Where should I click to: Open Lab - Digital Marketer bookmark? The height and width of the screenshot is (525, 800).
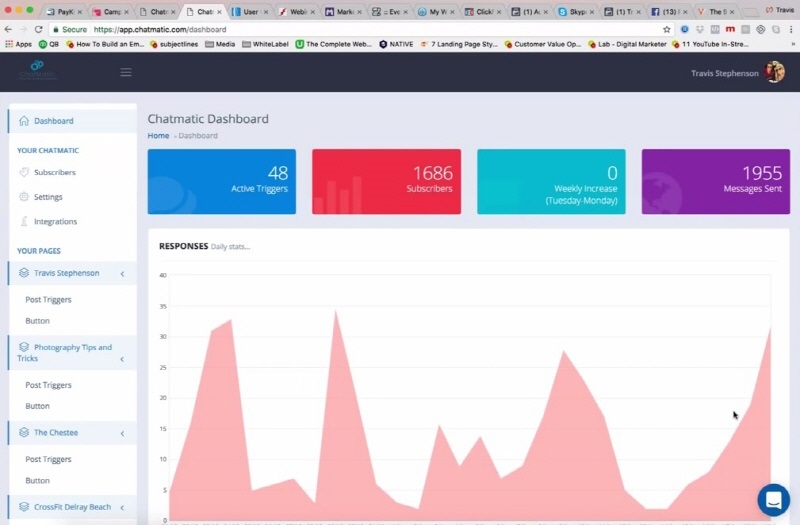627,44
